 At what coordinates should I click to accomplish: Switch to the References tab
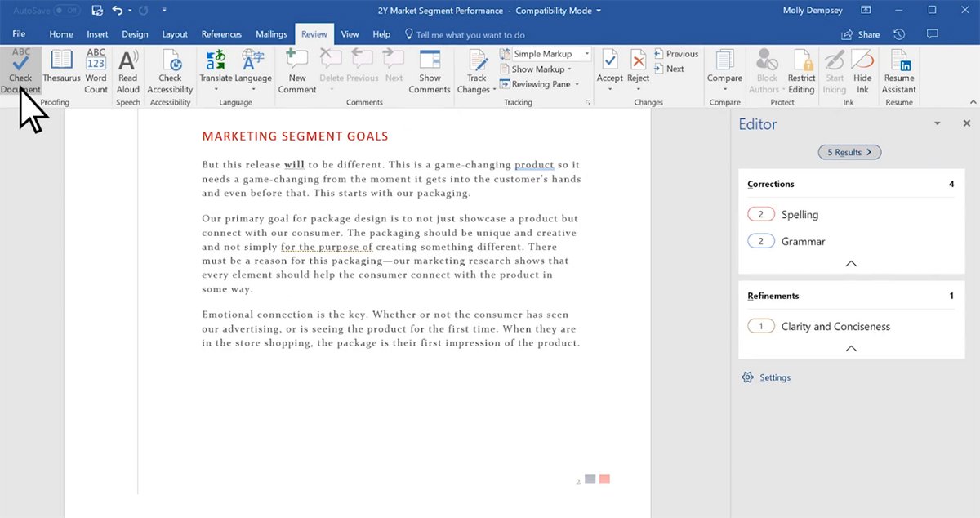(x=221, y=34)
